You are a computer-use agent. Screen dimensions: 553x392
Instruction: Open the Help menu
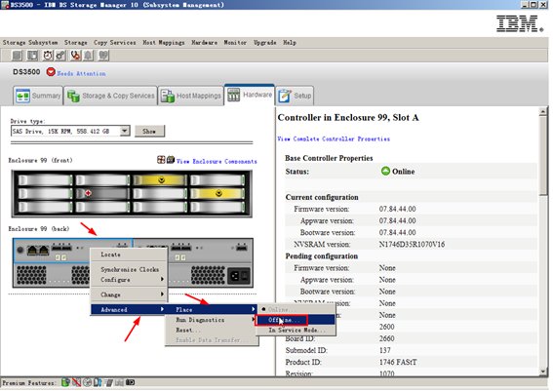click(x=290, y=43)
